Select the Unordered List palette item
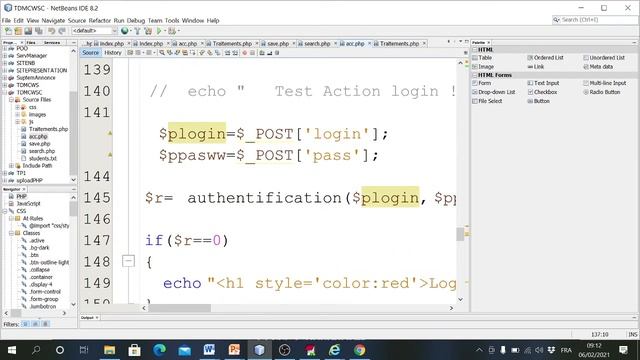This screenshot has width=640, height=360. pyautogui.click(x=604, y=58)
